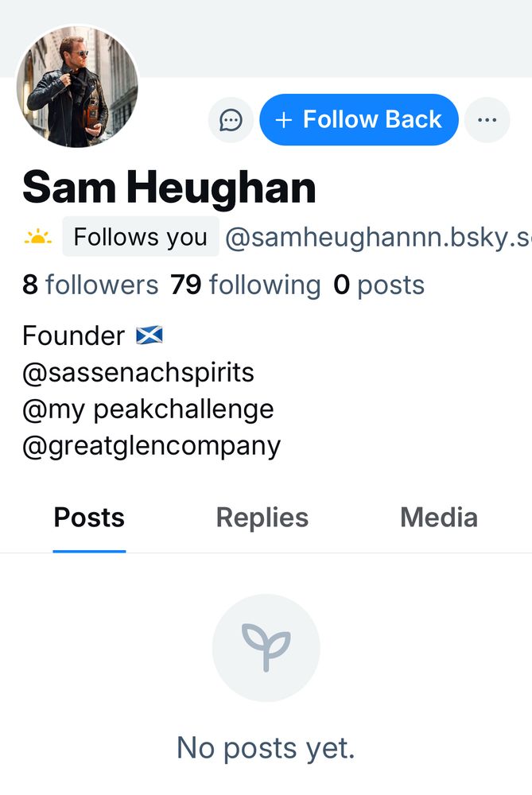
Task: Click the @samheughannn.bsky handle
Action: 378,237
